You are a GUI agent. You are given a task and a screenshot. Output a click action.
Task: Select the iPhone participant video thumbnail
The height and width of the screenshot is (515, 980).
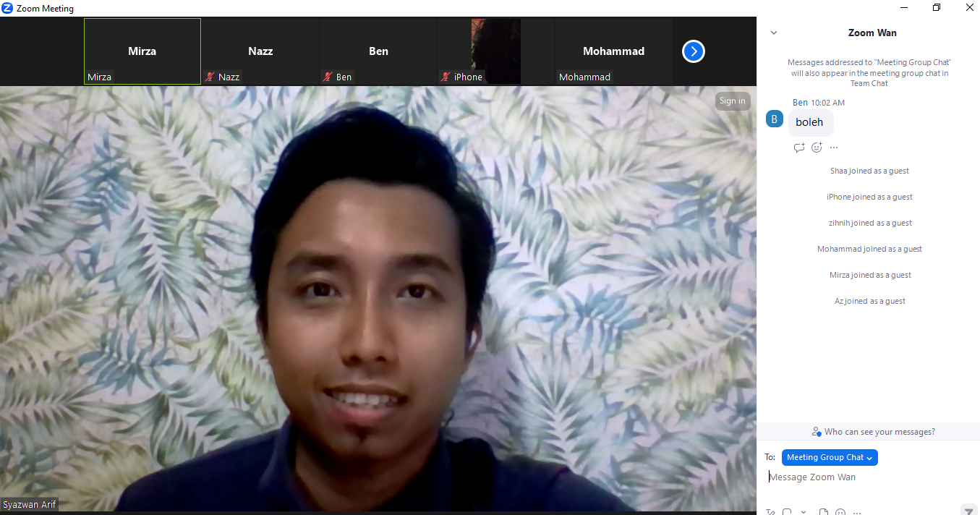coord(495,51)
